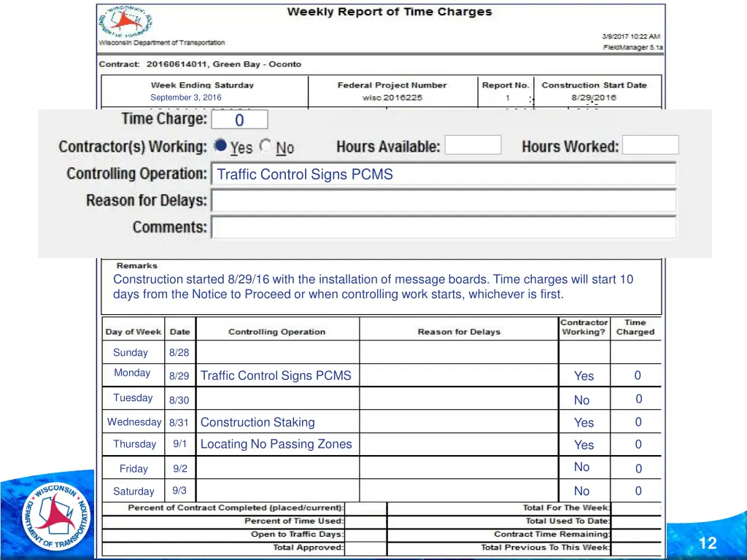Click the "Total For The Week" label

566,507
